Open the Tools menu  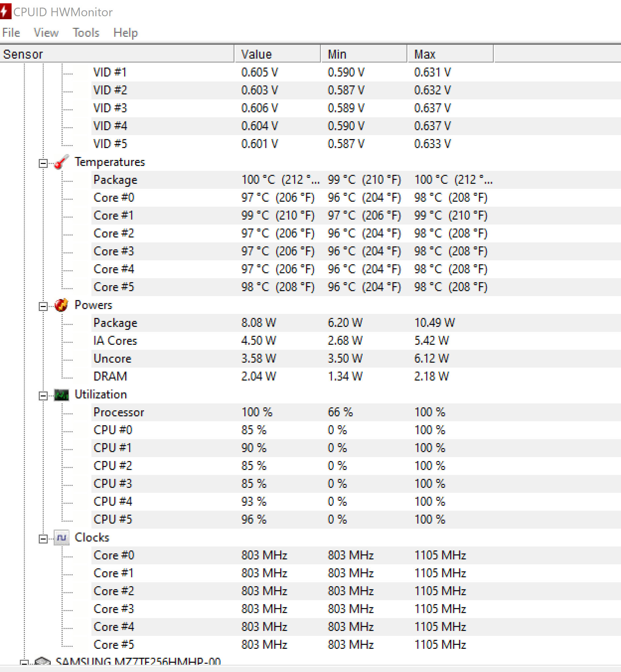click(x=86, y=32)
